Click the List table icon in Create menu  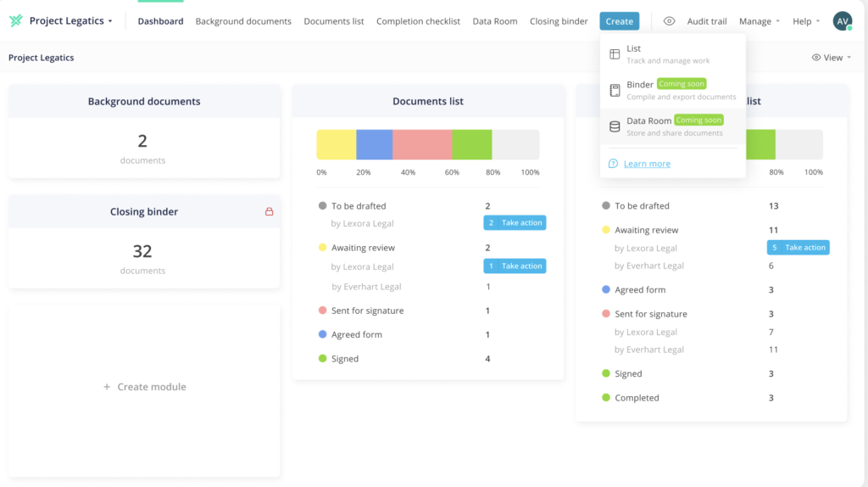tap(615, 54)
